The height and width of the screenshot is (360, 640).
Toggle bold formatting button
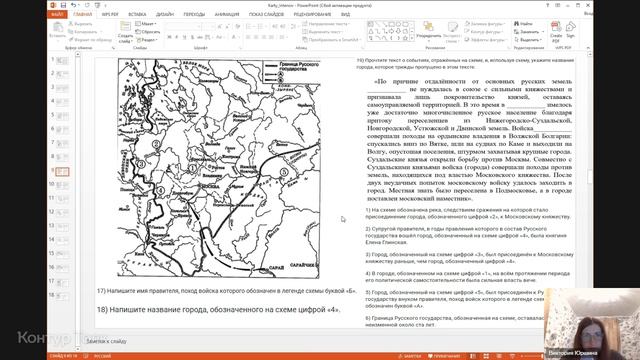point(169,37)
